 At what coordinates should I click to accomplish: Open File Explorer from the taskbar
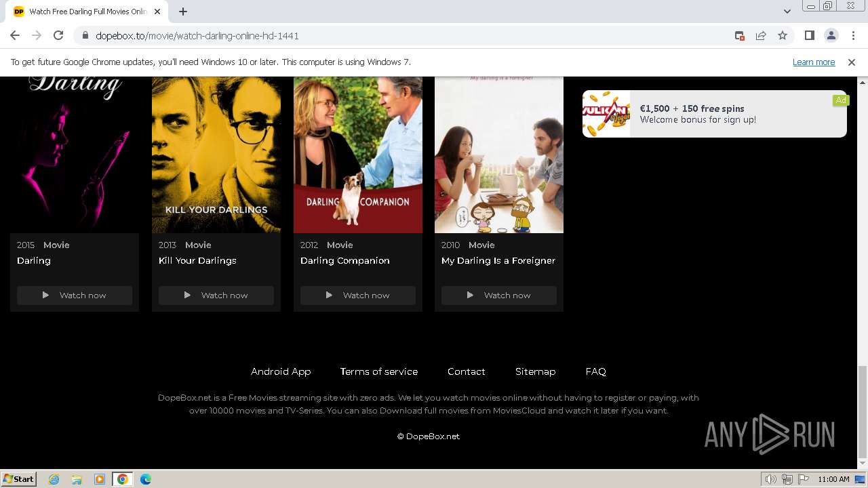[x=77, y=479]
